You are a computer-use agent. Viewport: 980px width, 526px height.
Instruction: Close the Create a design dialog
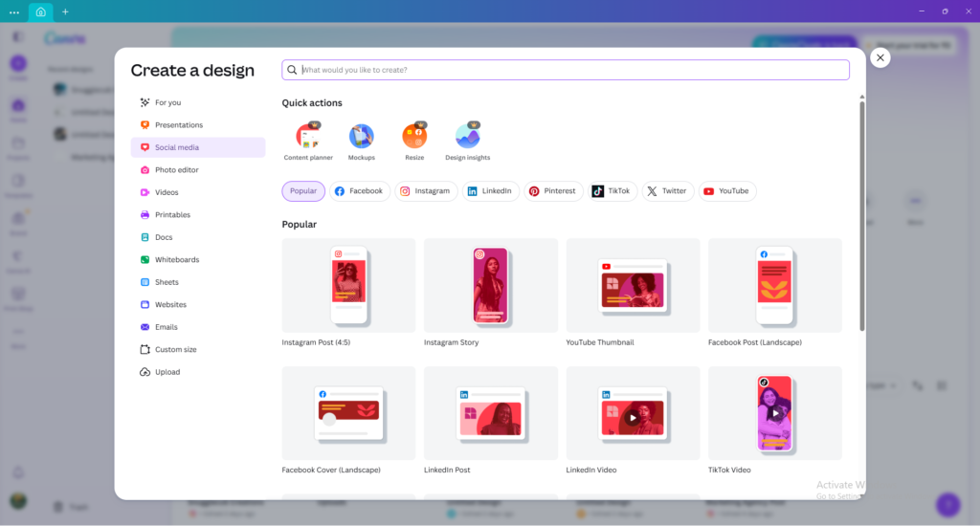coord(880,58)
